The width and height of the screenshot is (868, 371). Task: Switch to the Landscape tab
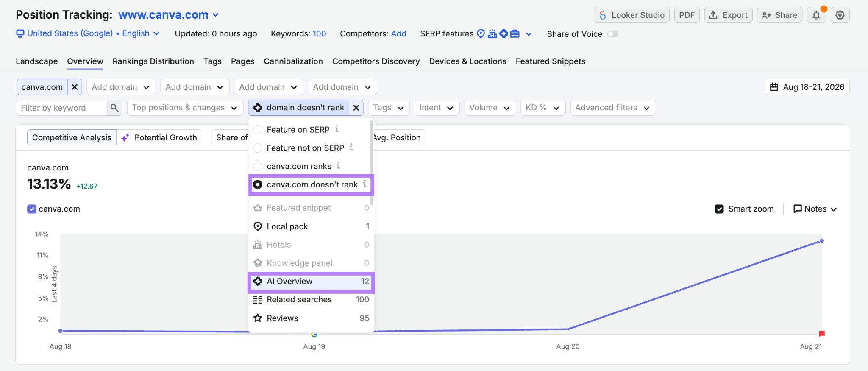[36, 61]
